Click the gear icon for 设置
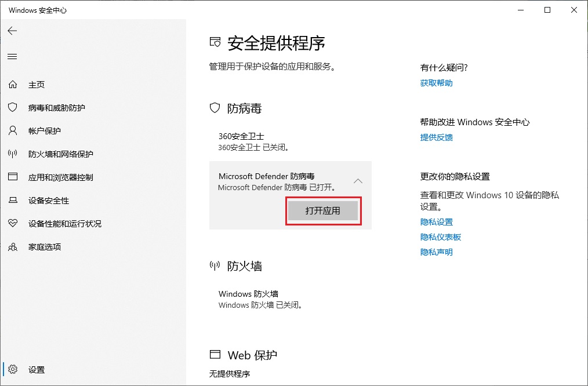Viewport: 588px width, 386px height. point(13,369)
